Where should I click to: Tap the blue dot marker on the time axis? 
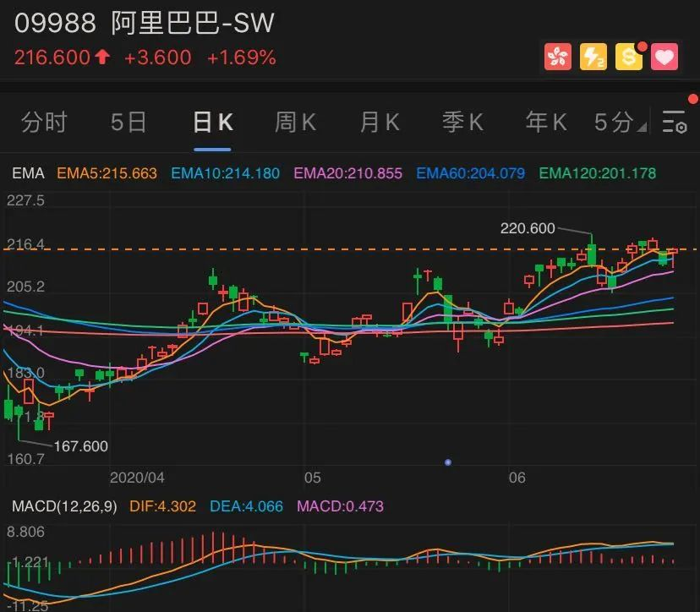(x=448, y=462)
